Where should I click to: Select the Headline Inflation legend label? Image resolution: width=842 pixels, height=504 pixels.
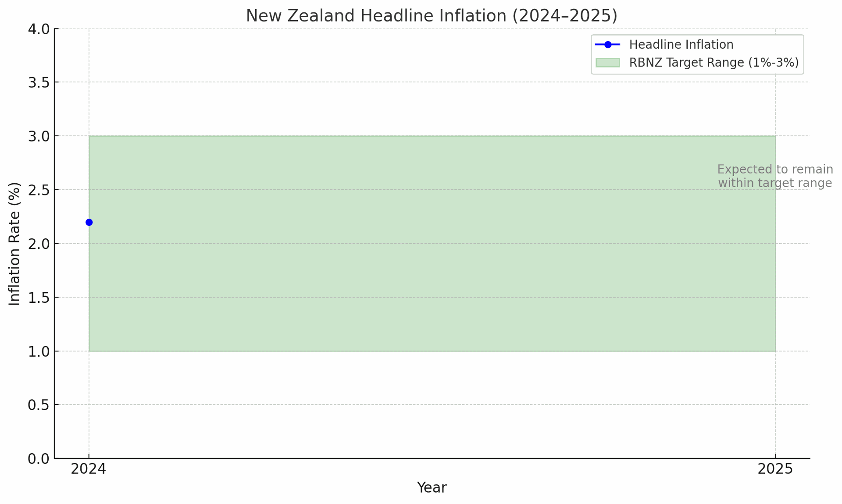click(x=681, y=45)
